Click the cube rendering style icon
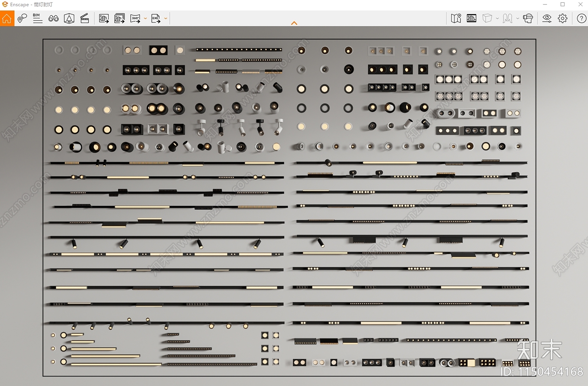 coord(487,18)
